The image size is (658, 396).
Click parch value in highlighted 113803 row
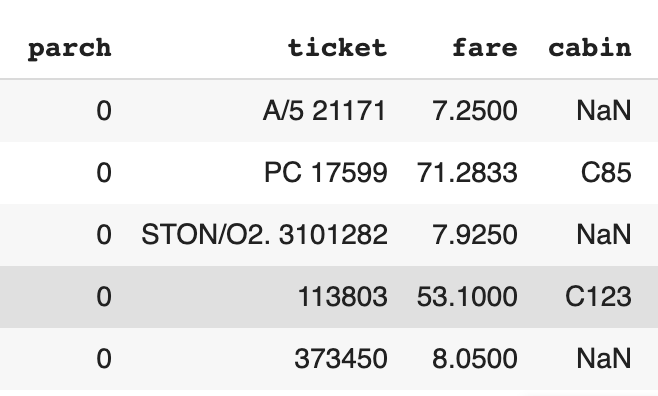click(104, 297)
